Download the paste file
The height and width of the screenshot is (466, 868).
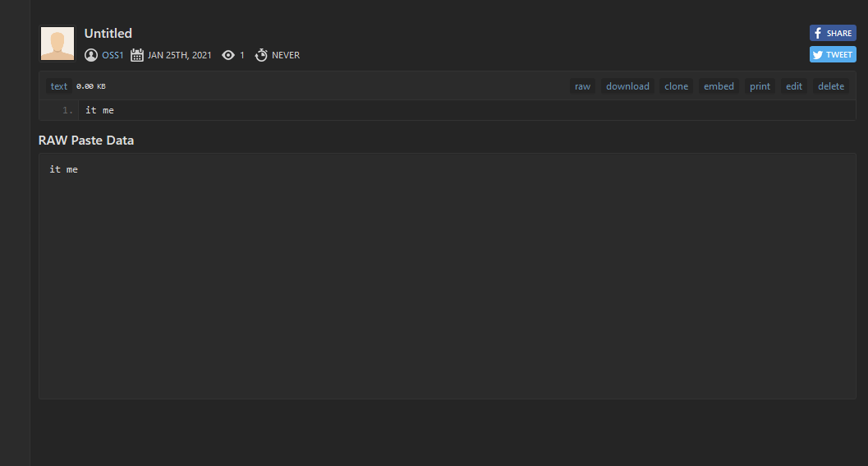tap(627, 86)
